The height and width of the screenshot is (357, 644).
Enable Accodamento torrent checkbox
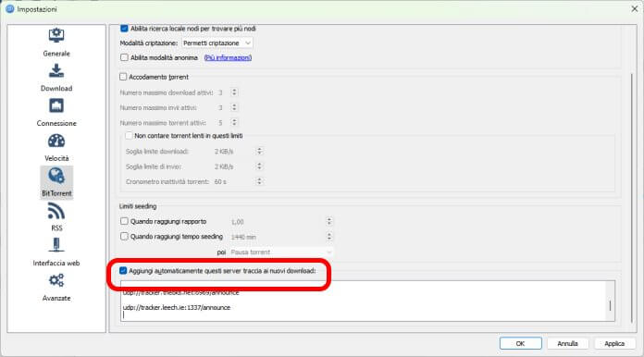click(123, 77)
